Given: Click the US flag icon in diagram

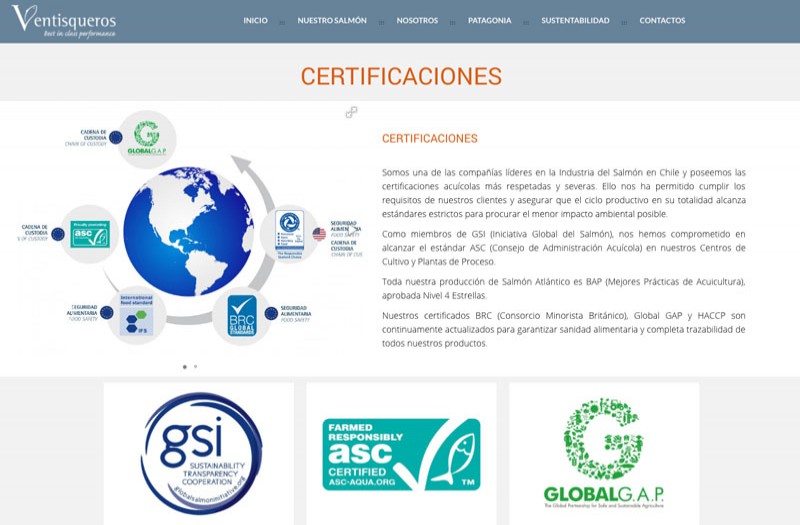Looking at the screenshot, I should pyautogui.click(x=319, y=234).
